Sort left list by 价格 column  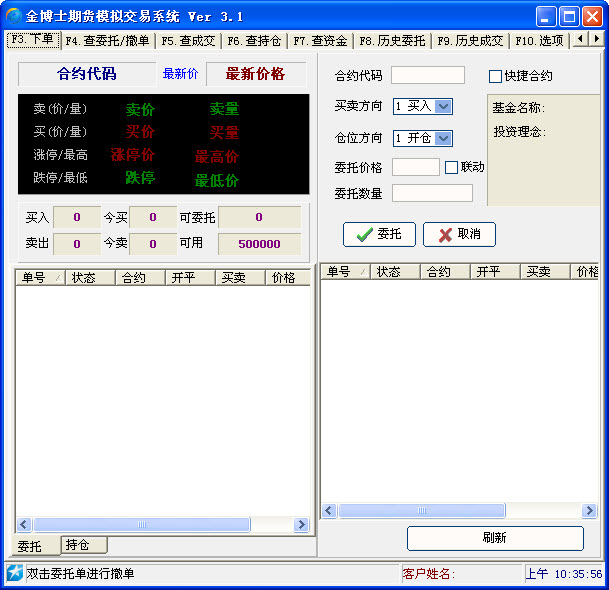click(288, 277)
